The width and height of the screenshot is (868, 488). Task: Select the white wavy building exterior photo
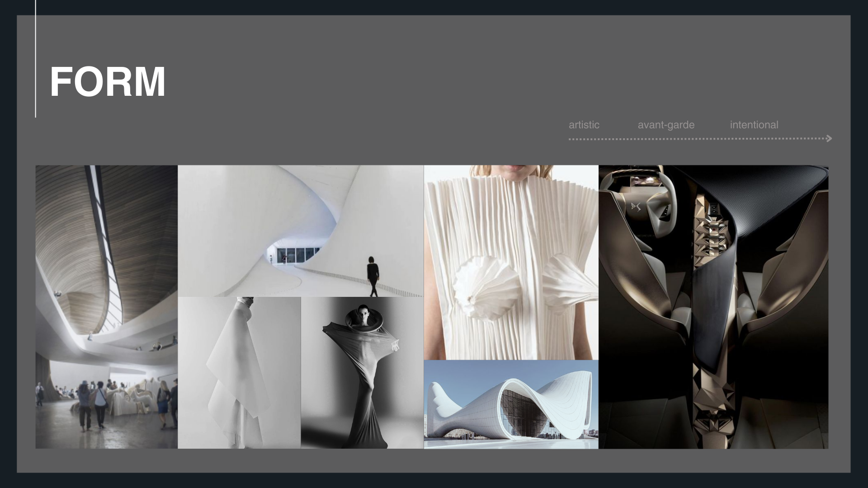(x=511, y=404)
